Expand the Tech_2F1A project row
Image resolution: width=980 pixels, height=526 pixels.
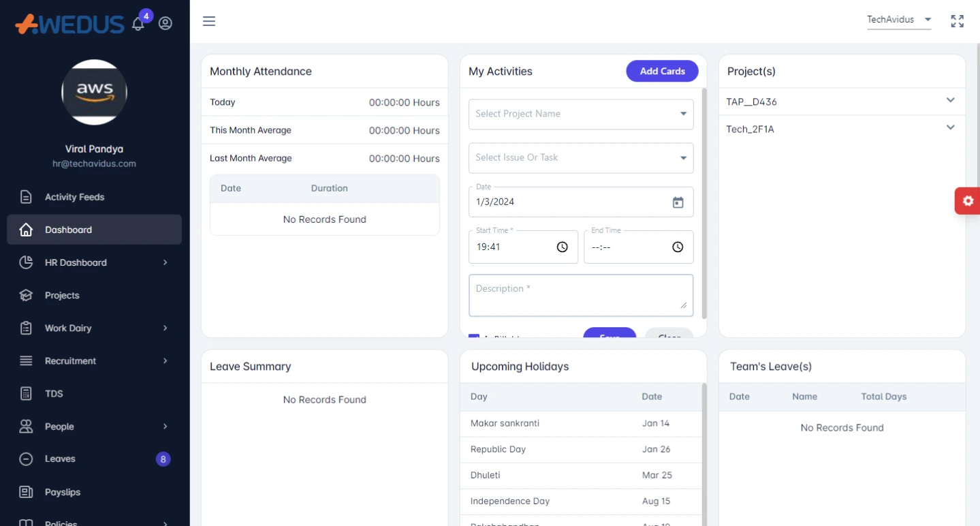950,128
